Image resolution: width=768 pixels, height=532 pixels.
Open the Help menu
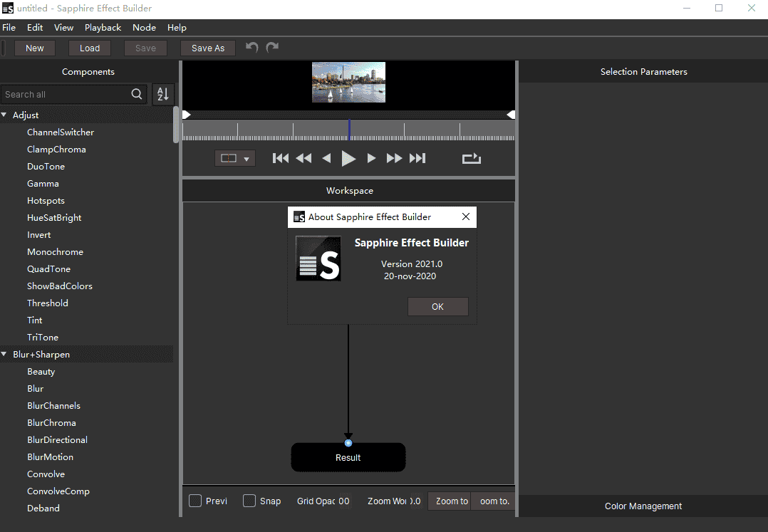(177, 27)
